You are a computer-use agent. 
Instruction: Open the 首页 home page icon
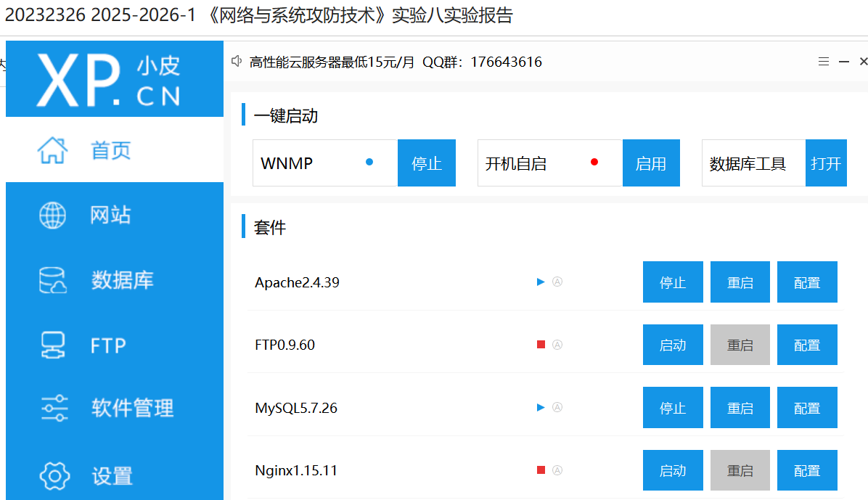pos(52,150)
